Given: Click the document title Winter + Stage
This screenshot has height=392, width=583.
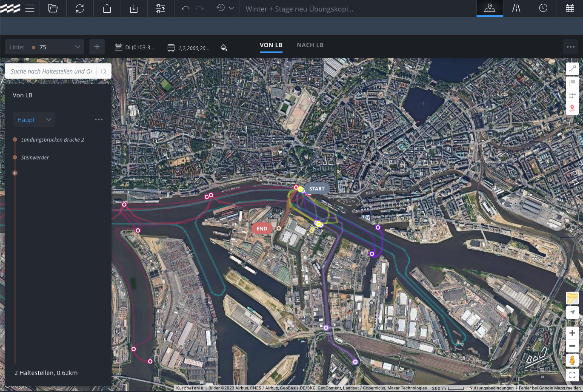Looking at the screenshot, I should point(299,9).
